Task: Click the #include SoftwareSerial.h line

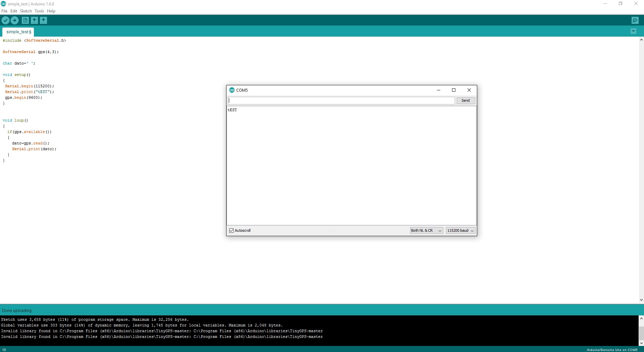Action: [x=34, y=40]
